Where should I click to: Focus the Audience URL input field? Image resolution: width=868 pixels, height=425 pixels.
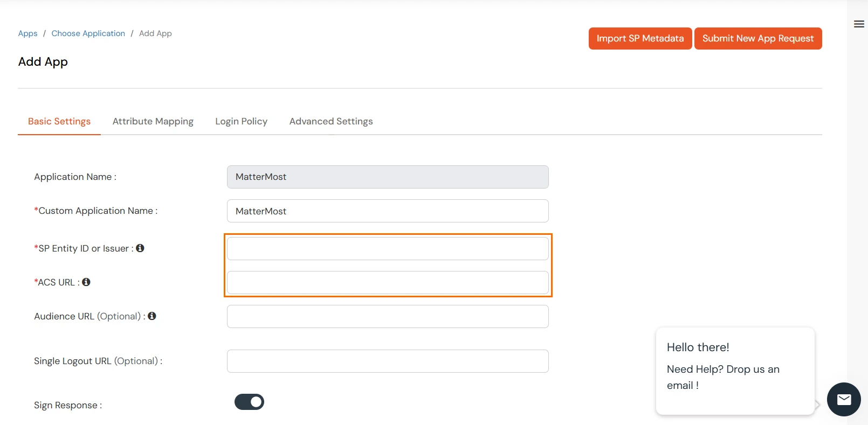click(x=388, y=316)
